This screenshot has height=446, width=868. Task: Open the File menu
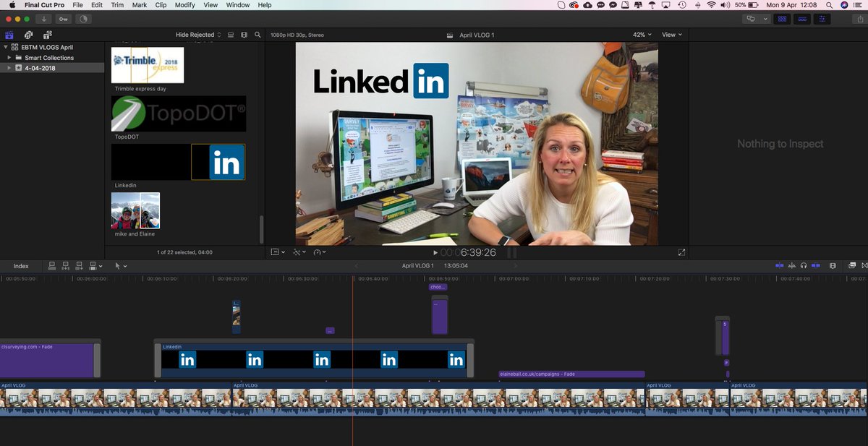click(x=77, y=5)
